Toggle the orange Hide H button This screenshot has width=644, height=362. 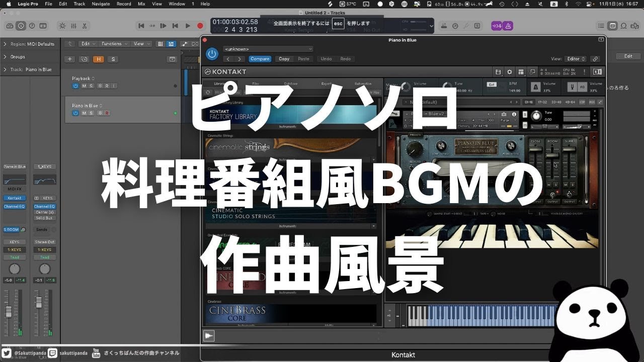pos(98,59)
